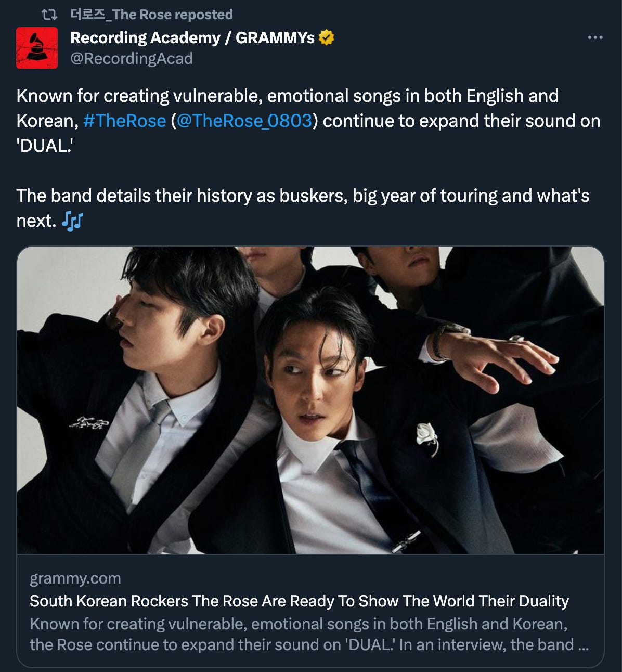The image size is (622, 672).
Task: Click the 'Recording Academy / GRAMMYs' display name
Action: point(192,38)
